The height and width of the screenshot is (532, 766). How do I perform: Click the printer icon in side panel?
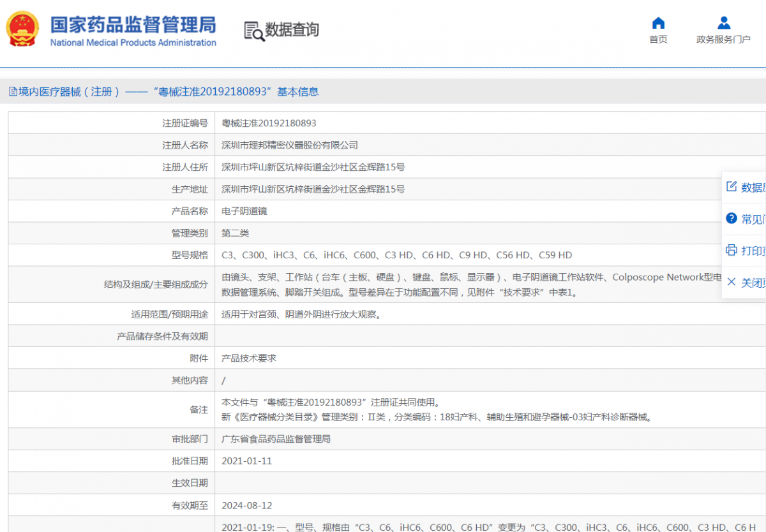732,250
